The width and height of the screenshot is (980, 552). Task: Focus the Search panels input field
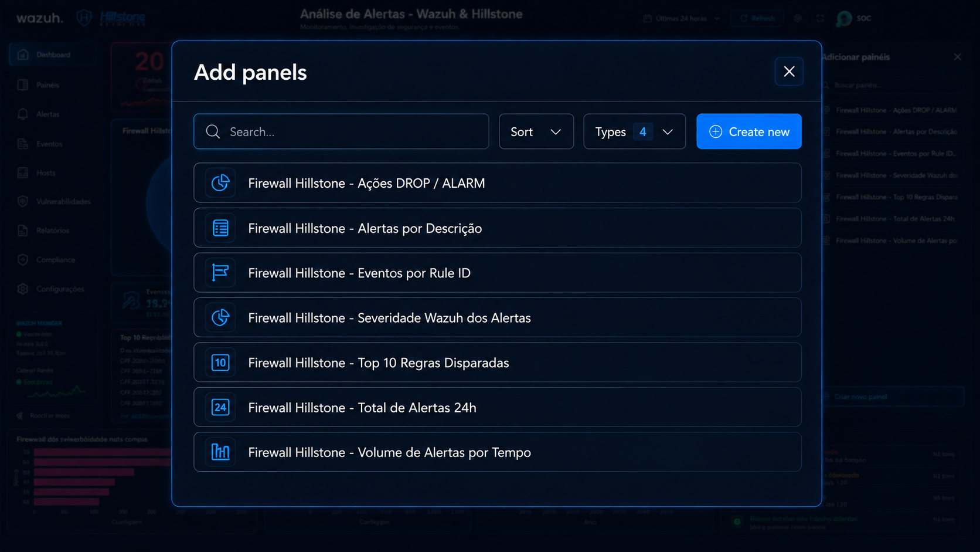[x=341, y=131]
